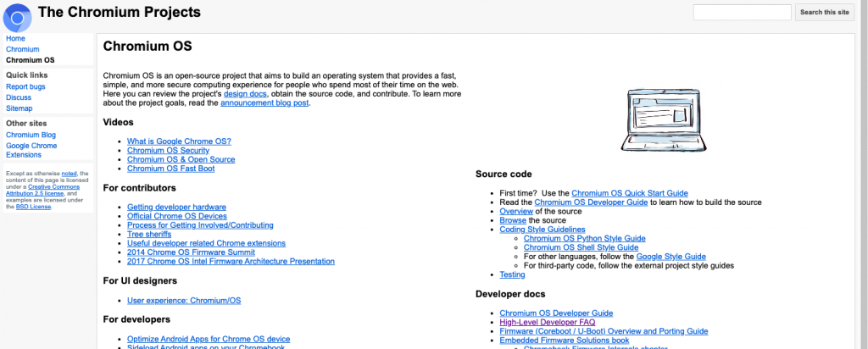Viewport: 868px width, 349px height.
Task: Select Chromium OS in sidebar navigation
Action: click(x=31, y=60)
